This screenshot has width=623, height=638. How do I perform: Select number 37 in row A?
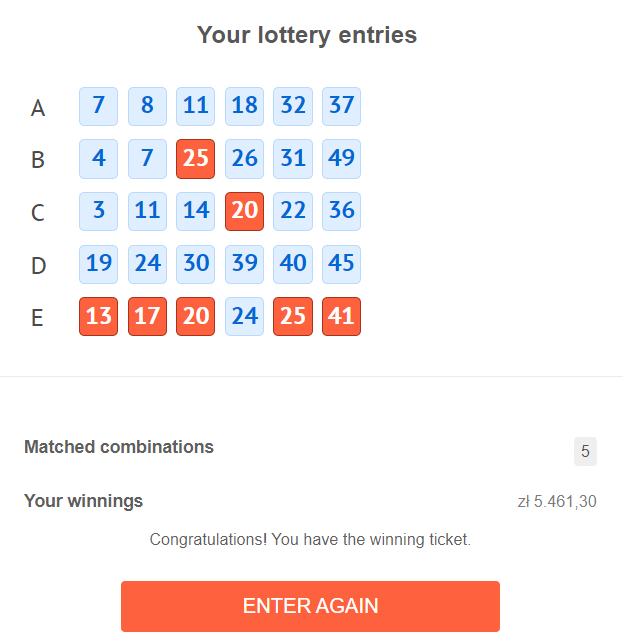pyautogui.click(x=341, y=106)
